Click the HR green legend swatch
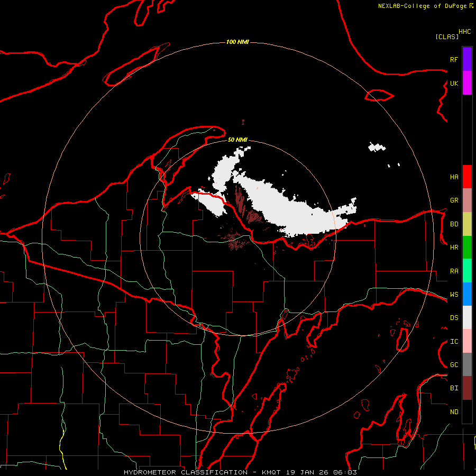 point(467,248)
